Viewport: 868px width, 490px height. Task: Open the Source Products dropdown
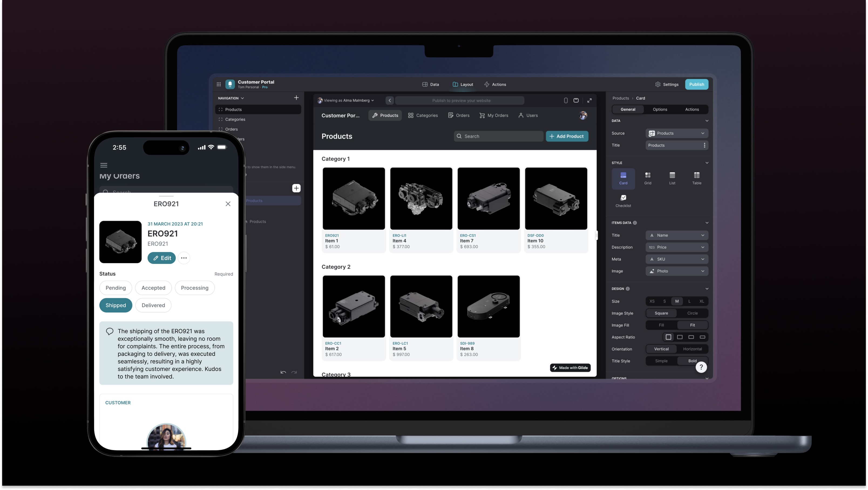click(676, 133)
